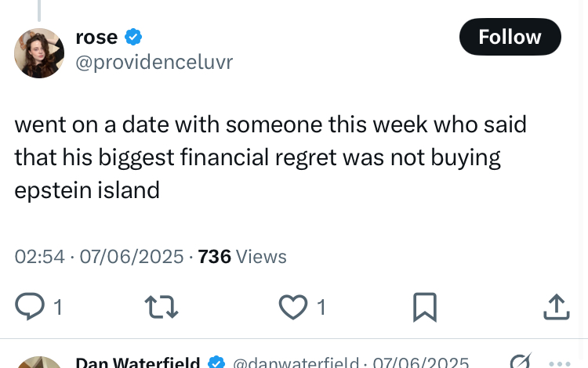Click Dan Waterfield's avatar thumbnail
Screen dimensions: 588x368
[x=39, y=363]
